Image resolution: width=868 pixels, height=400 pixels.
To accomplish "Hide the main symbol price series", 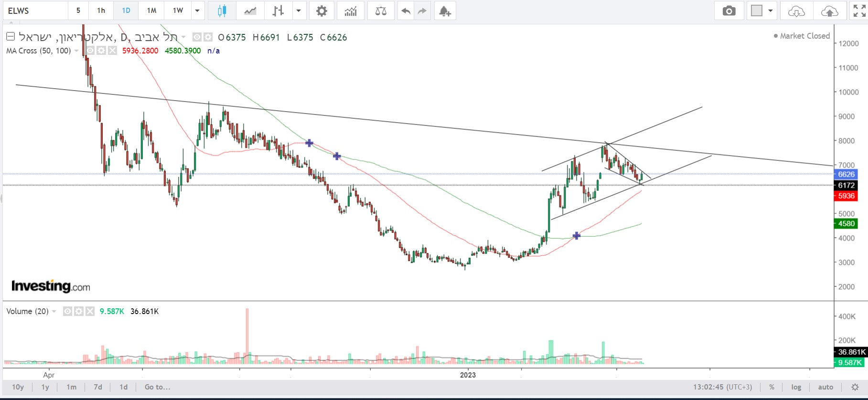I will 197,37.
